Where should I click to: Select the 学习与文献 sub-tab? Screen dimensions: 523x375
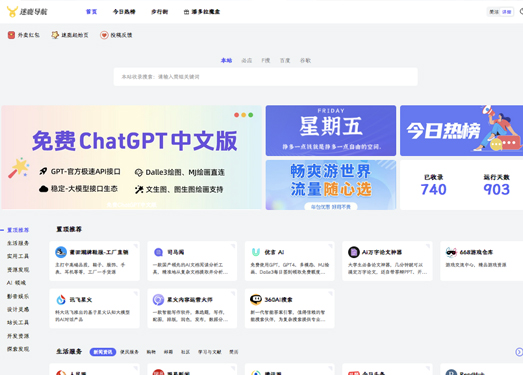(210, 352)
